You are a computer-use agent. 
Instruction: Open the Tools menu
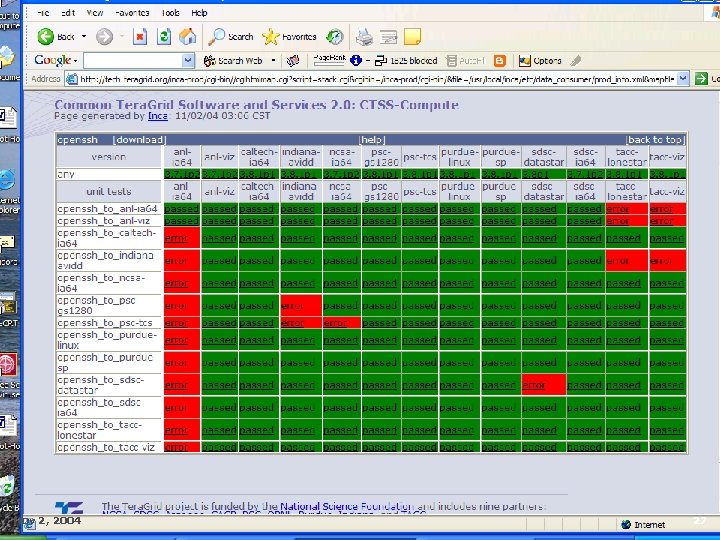point(170,13)
